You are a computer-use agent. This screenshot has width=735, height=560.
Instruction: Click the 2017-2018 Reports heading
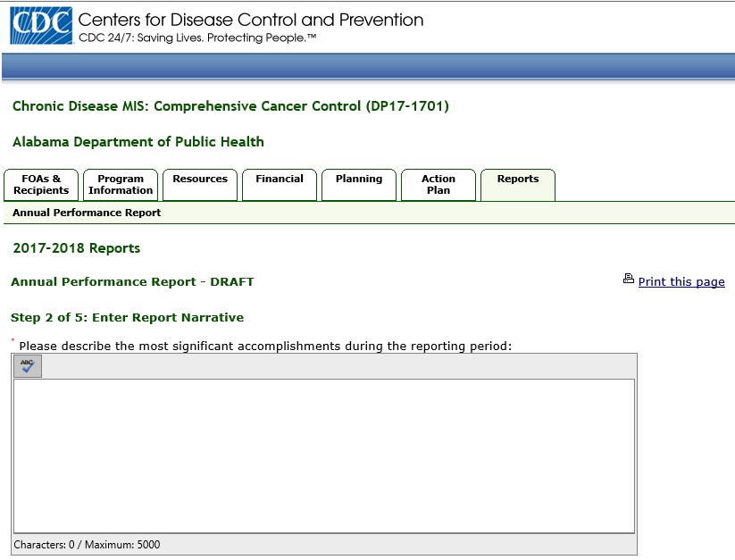[77, 248]
